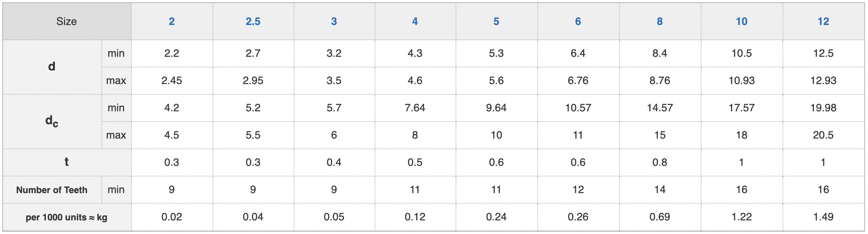The height and width of the screenshot is (234, 868).
Task: Select size 6 in the header row
Action: 578,22
